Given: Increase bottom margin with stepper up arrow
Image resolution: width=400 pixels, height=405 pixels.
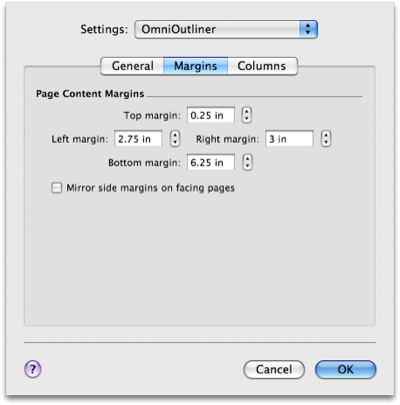Looking at the screenshot, I should [x=247, y=159].
